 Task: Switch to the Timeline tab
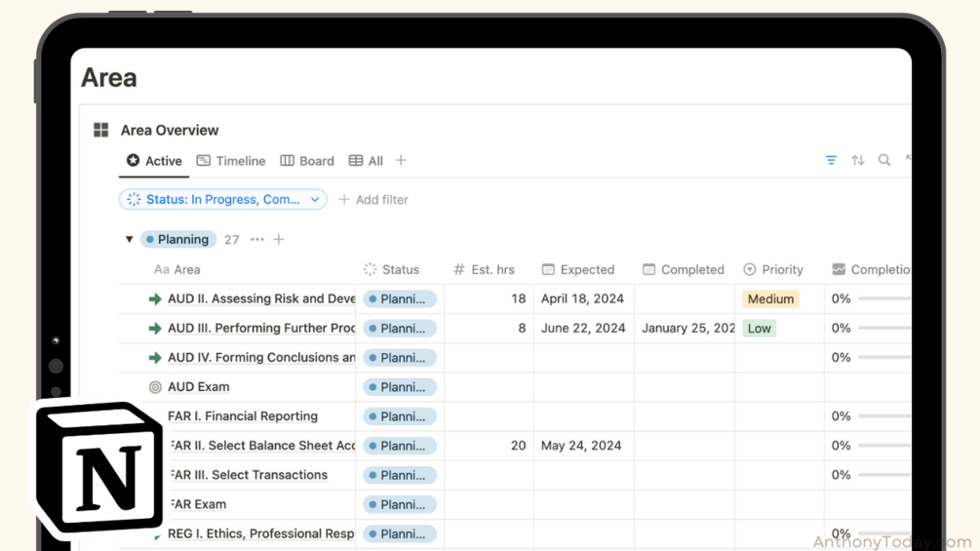[231, 161]
